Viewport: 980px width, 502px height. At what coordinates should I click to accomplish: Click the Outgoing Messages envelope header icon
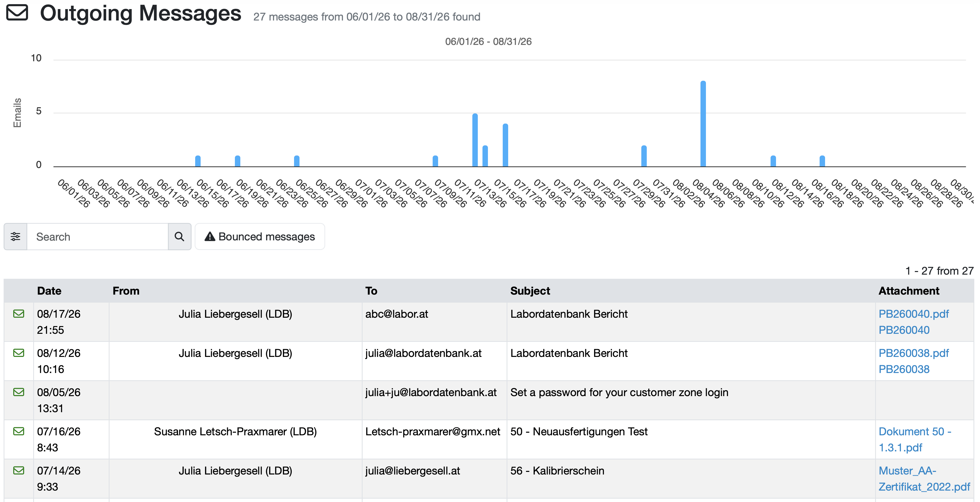coord(17,12)
